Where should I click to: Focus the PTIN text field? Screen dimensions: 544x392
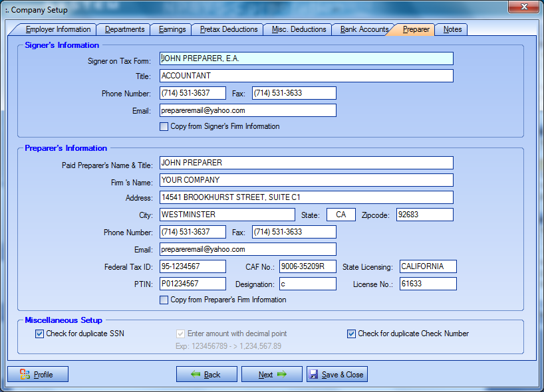click(x=193, y=284)
